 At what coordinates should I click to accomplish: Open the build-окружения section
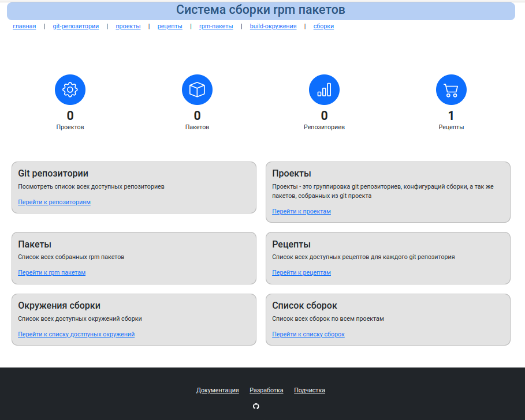coord(272,26)
